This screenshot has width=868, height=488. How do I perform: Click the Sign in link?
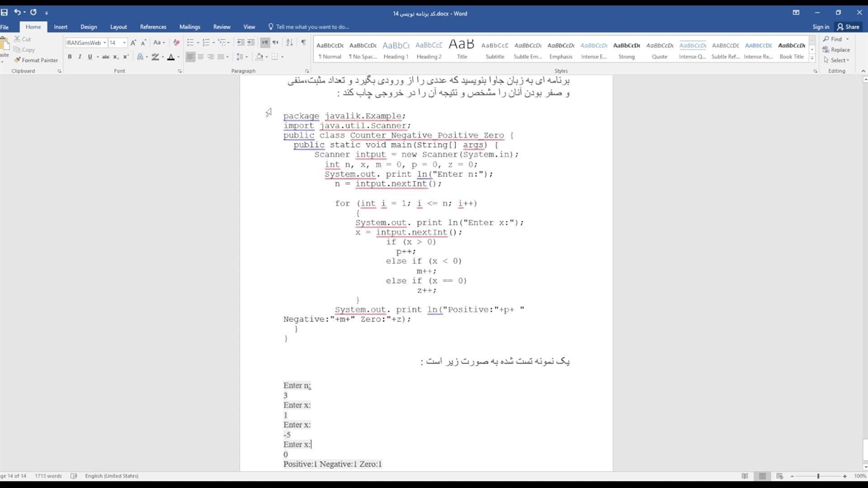point(821,27)
